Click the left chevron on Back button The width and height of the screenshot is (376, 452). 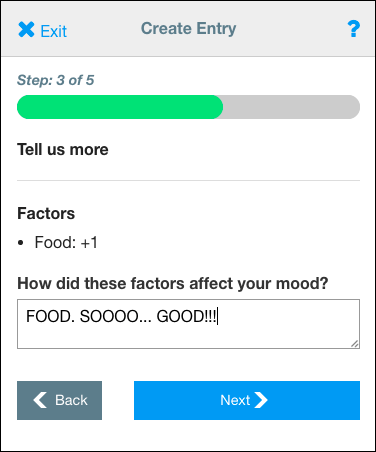click(40, 400)
